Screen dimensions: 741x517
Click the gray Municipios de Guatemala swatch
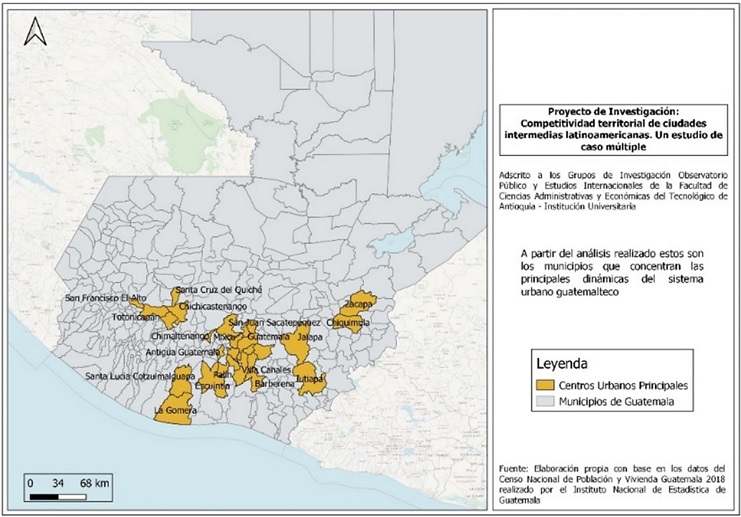(x=545, y=401)
